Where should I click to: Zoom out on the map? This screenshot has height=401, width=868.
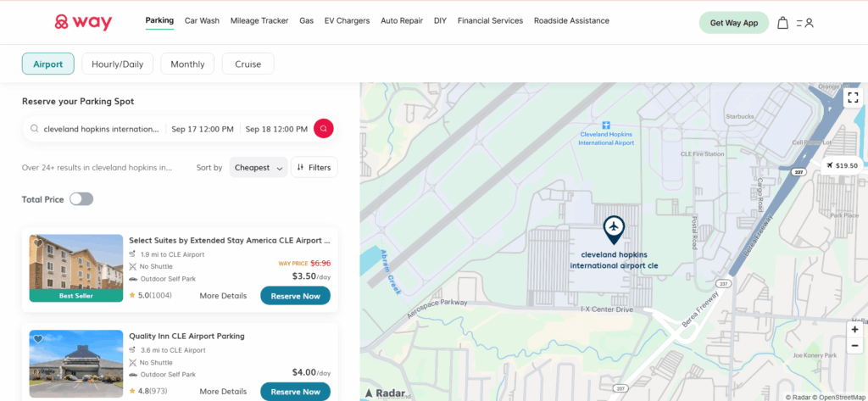tap(855, 346)
